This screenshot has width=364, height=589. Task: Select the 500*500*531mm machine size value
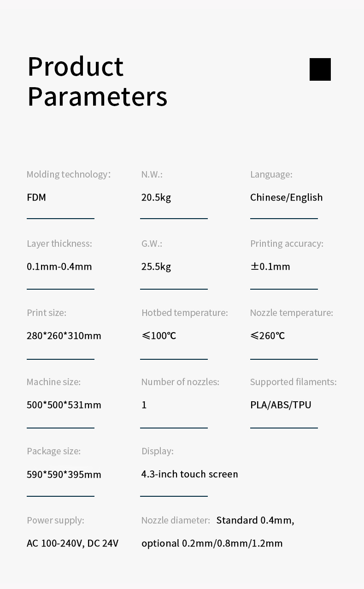64,405
